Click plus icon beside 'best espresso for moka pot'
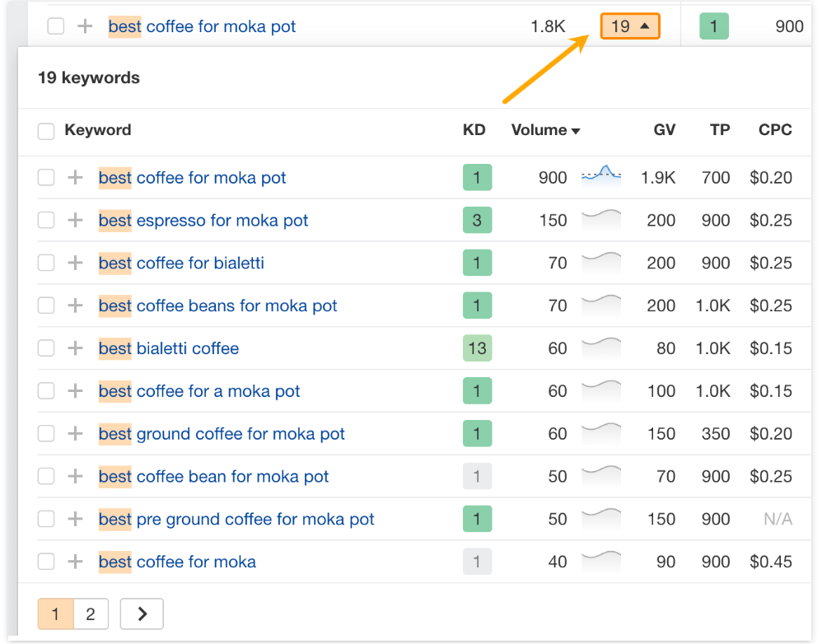This screenshot has height=644, width=822. click(75, 221)
